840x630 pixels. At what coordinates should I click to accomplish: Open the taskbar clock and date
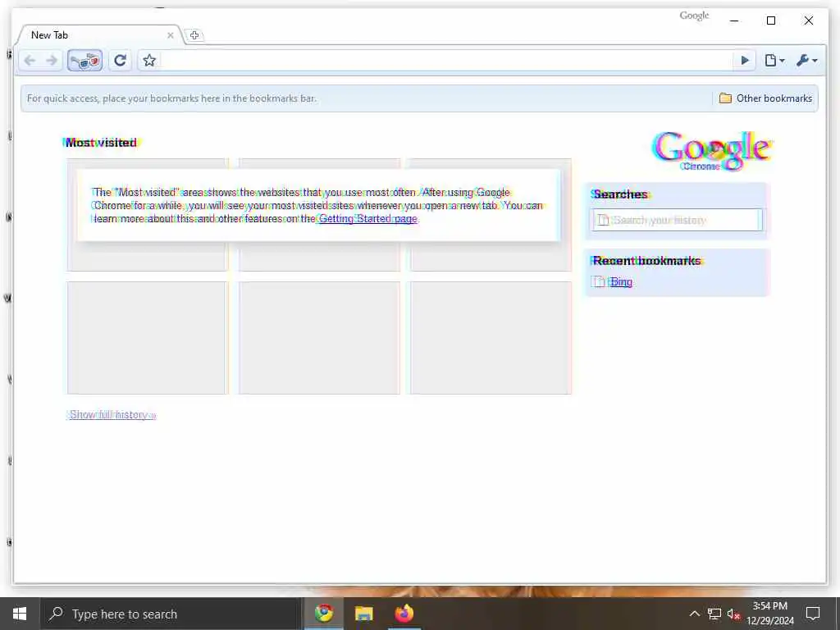pyautogui.click(x=769, y=614)
